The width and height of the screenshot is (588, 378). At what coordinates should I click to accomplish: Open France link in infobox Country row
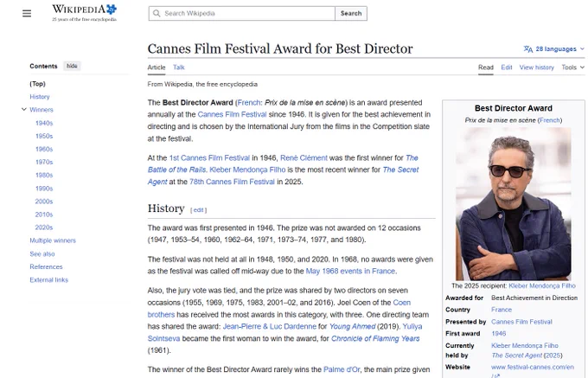point(502,310)
